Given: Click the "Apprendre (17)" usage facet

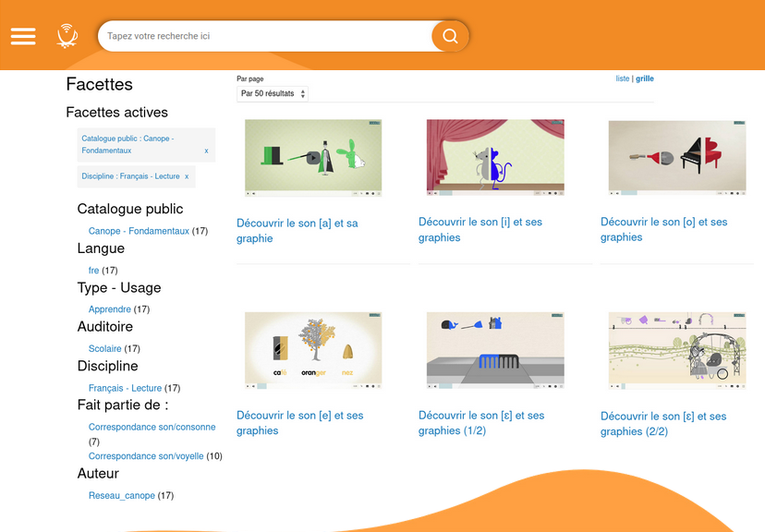Looking at the screenshot, I should (111, 309).
